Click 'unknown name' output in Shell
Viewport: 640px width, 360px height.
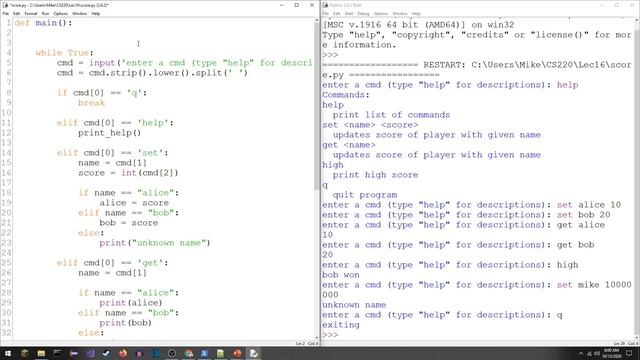coord(354,305)
